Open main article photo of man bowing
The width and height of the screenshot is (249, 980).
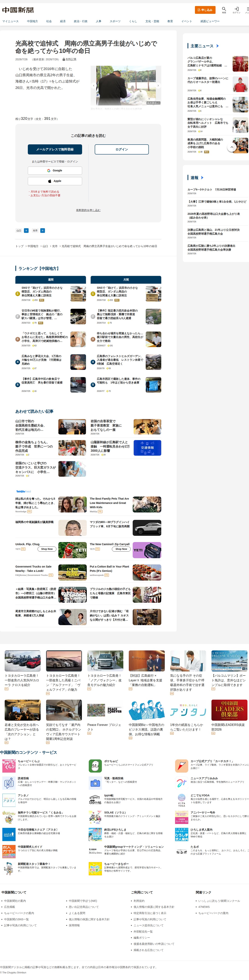126,86
